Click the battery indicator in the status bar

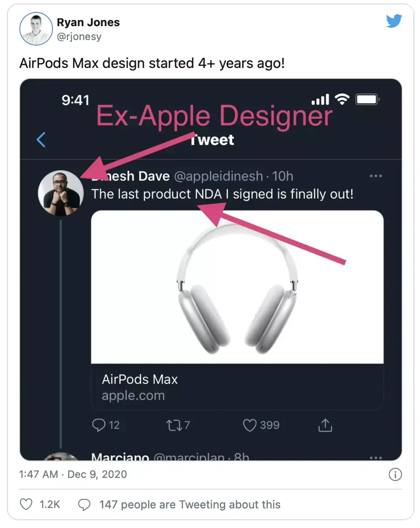pyautogui.click(x=367, y=99)
